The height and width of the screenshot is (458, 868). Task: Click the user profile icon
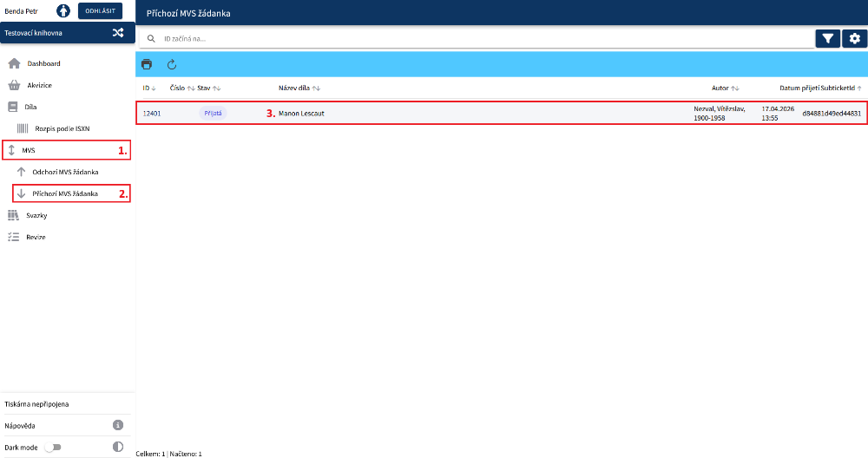63,11
